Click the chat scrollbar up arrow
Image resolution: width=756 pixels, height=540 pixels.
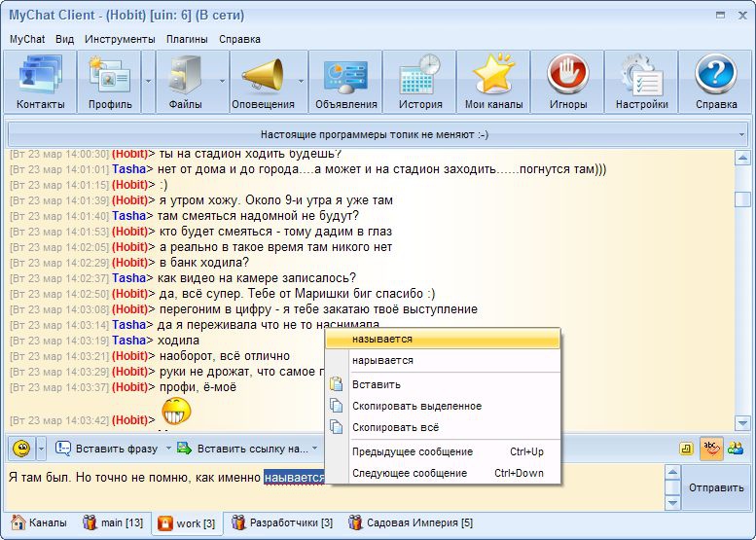[742, 158]
